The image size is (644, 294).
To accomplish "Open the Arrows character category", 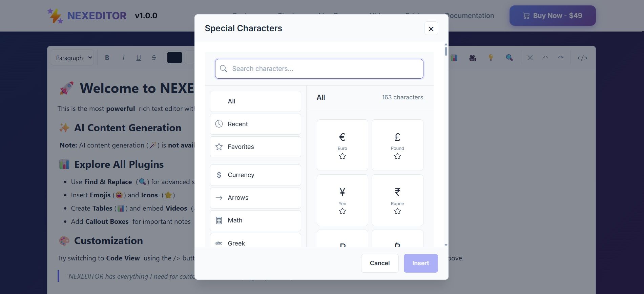I will pyautogui.click(x=255, y=198).
